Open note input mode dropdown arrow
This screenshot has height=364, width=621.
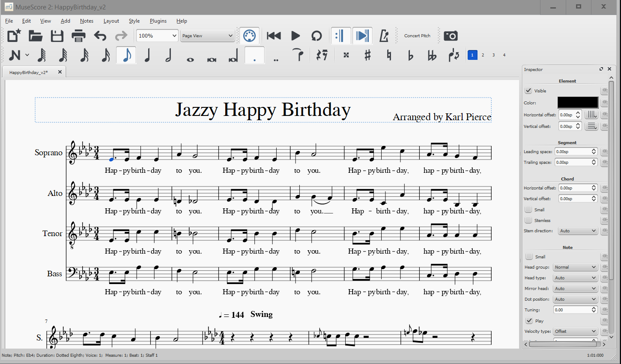pos(27,55)
